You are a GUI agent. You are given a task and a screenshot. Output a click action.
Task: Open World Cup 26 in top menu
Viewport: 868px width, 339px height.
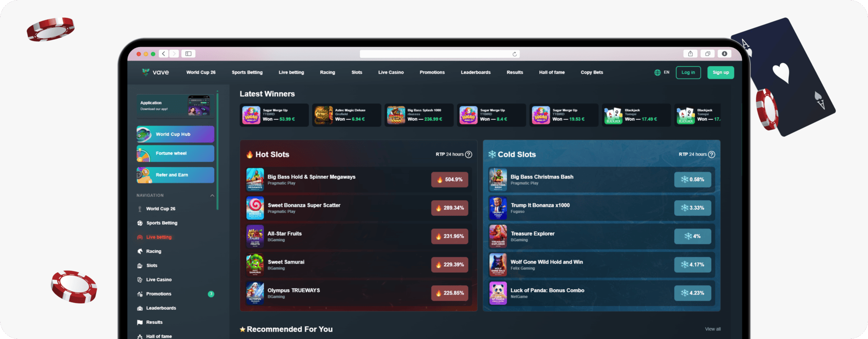point(201,72)
